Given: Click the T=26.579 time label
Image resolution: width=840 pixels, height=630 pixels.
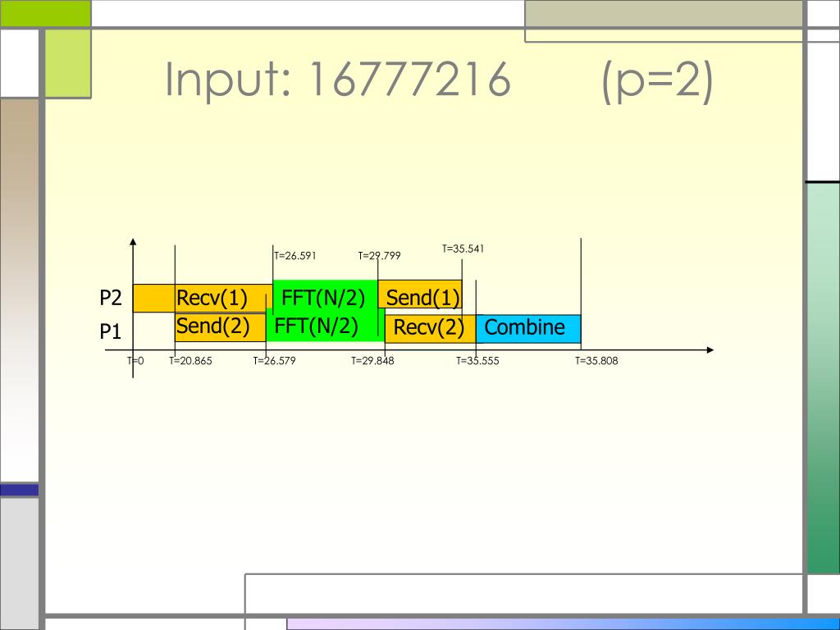Looking at the screenshot, I should 274,361.
